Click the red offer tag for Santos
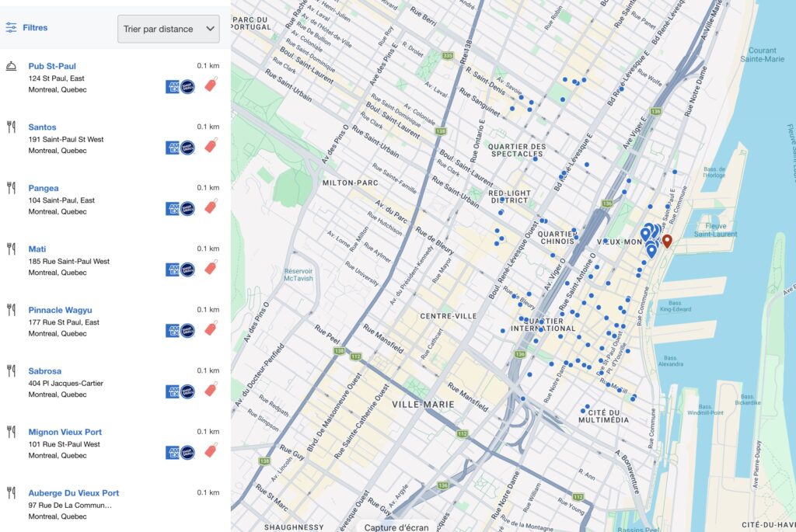This screenshot has height=532, width=796. 211,145
